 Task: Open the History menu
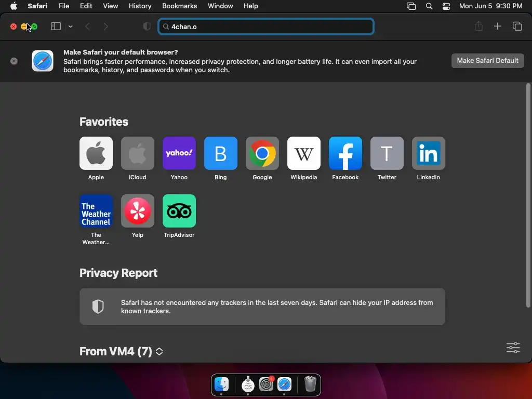(x=140, y=6)
